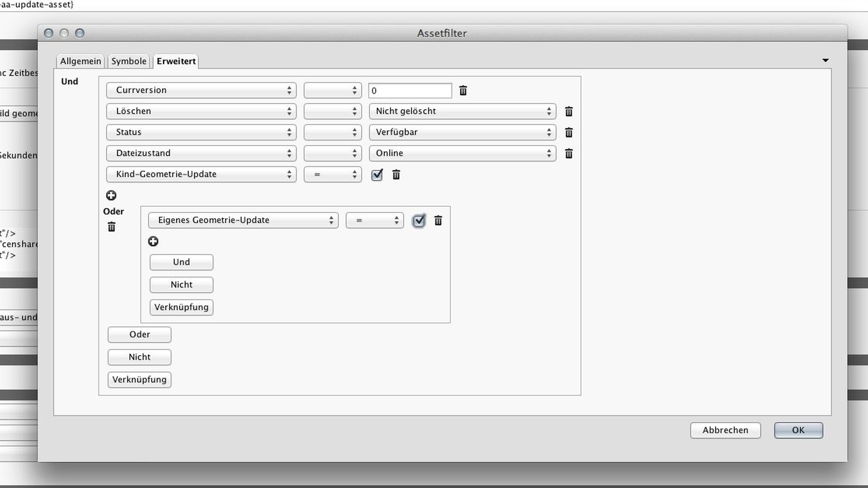868x488 pixels.
Task: Open the Allgemein tab
Action: (81, 61)
